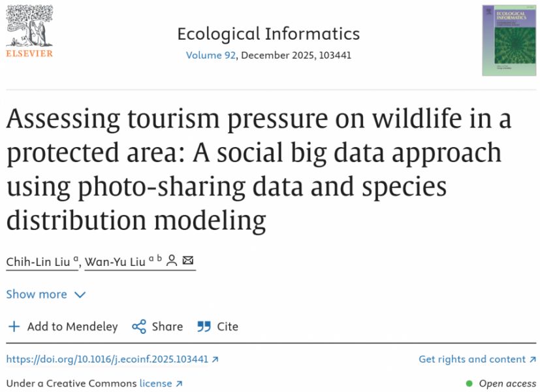Click the arrow icon after the DOI
This screenshot has height=392, width=540.
click(x=215, y=359)
